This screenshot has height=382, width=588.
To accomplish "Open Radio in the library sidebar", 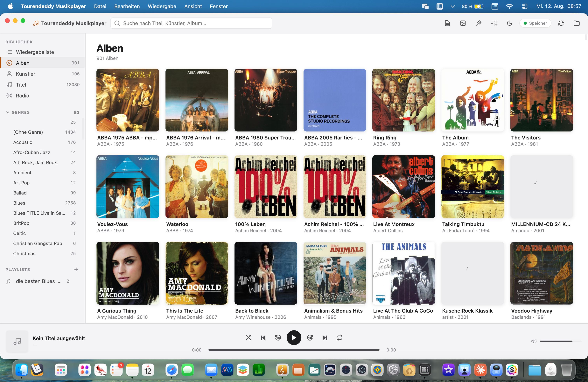I will click(43, 96).
